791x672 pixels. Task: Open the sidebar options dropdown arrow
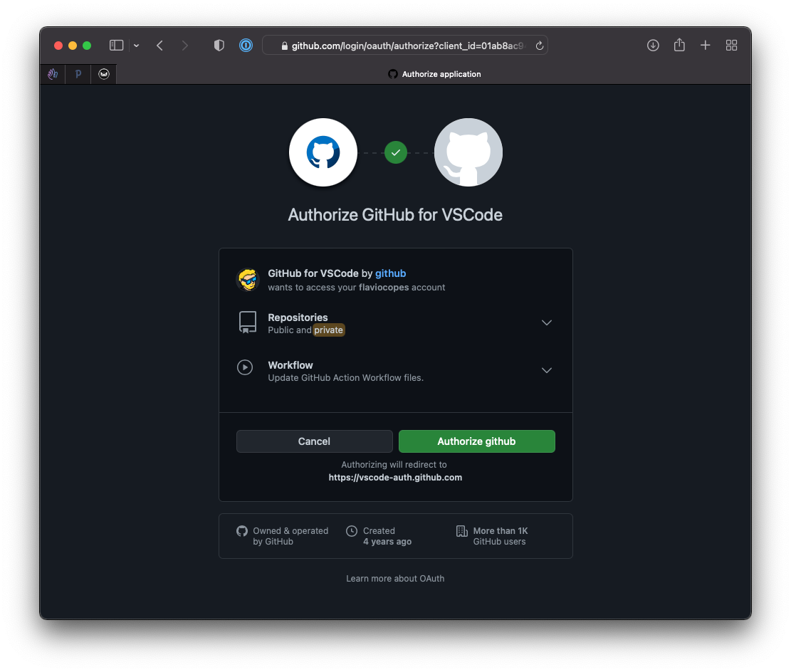pos(136,46)
